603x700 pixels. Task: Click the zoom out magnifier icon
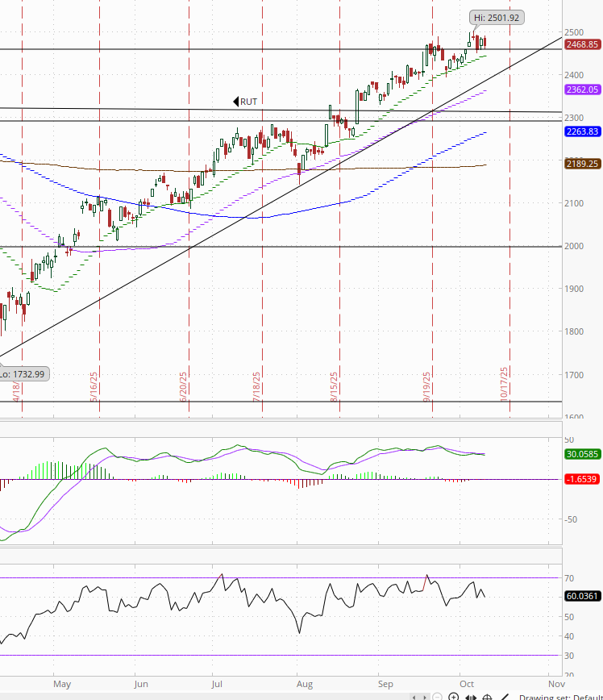[438, 697]
